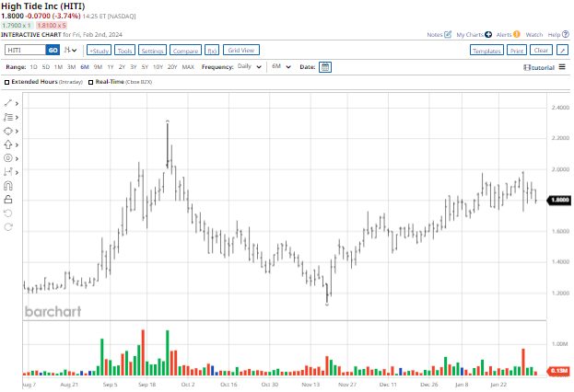Viewport: 574px width, 392px height.
Task: Expand line tool options arrow
Action: [17, 104]
